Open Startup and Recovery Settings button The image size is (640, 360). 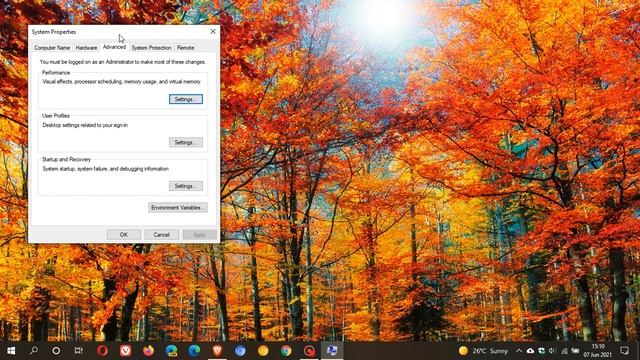coord(186,186)
